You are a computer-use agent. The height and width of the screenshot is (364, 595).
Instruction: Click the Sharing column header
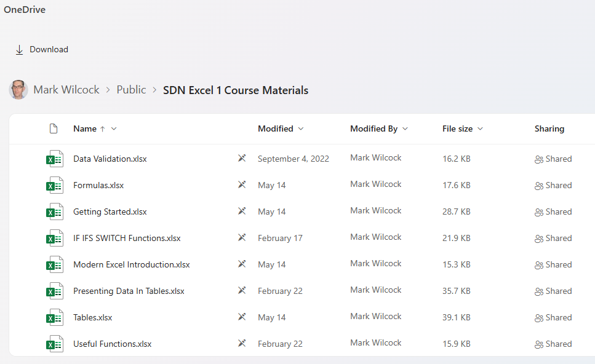pyautogui.click(x=549, y=129)
